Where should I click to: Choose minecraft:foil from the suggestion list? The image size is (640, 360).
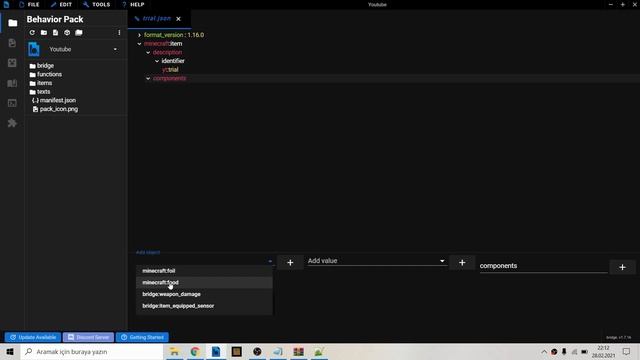tap(204, 271)
